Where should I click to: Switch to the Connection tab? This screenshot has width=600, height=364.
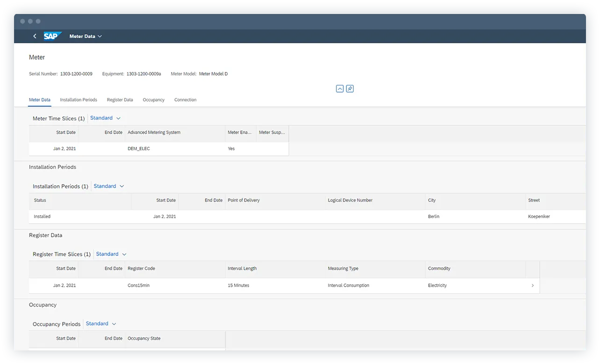[185, 99]
